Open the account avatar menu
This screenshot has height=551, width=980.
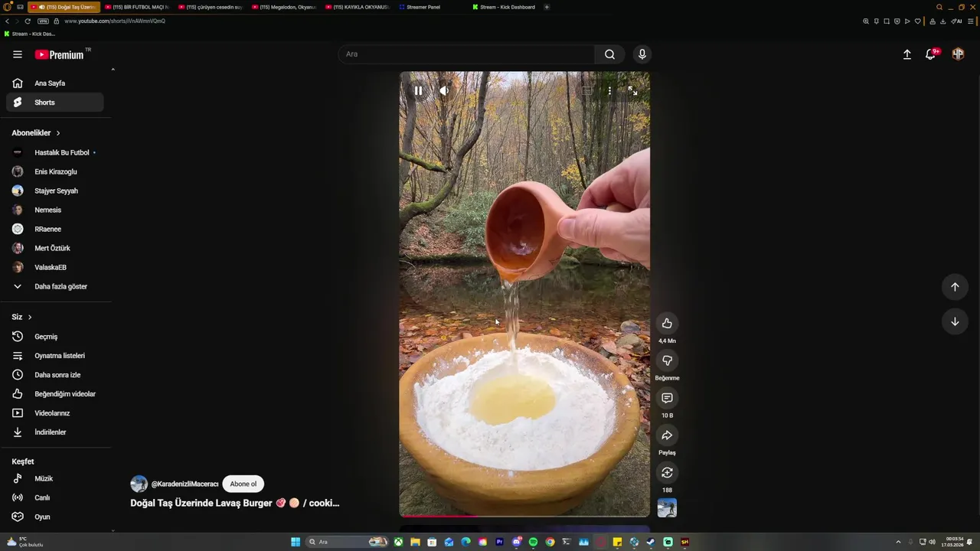(958, 54)
